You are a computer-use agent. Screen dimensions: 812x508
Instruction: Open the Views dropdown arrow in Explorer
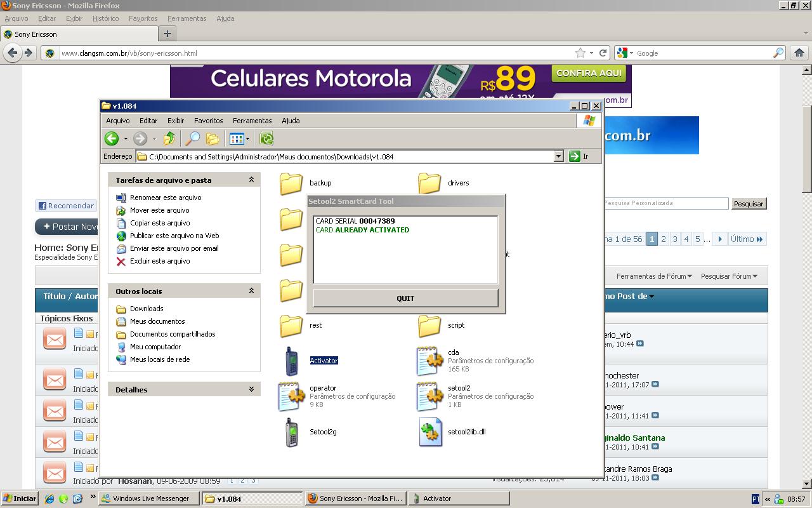pos(247,138)
